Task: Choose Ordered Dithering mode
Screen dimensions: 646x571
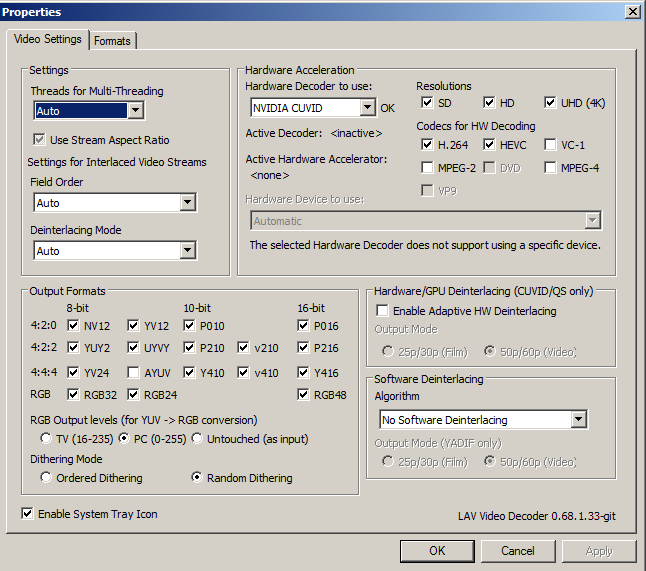Action: pos(46,477)
